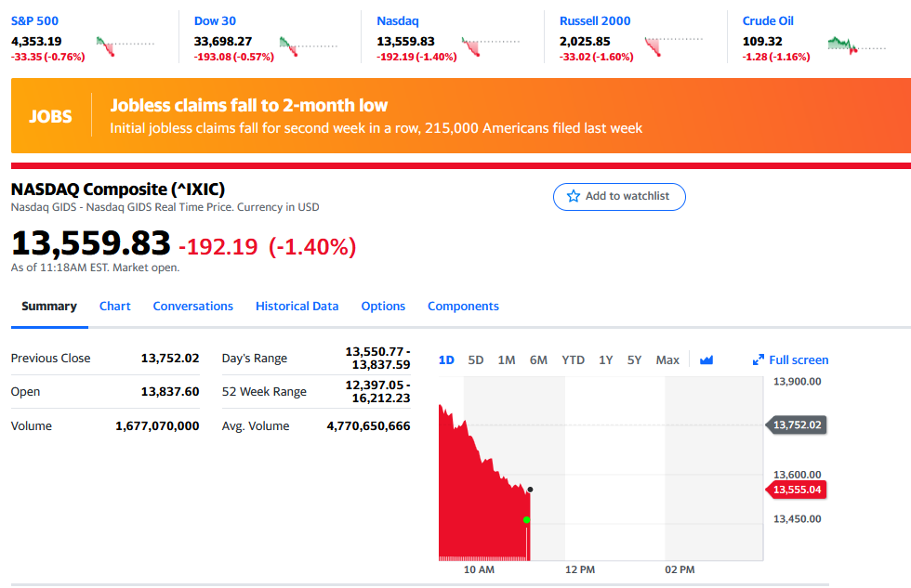
Task: Select the 1D chart range
Action: pos(446,360)
